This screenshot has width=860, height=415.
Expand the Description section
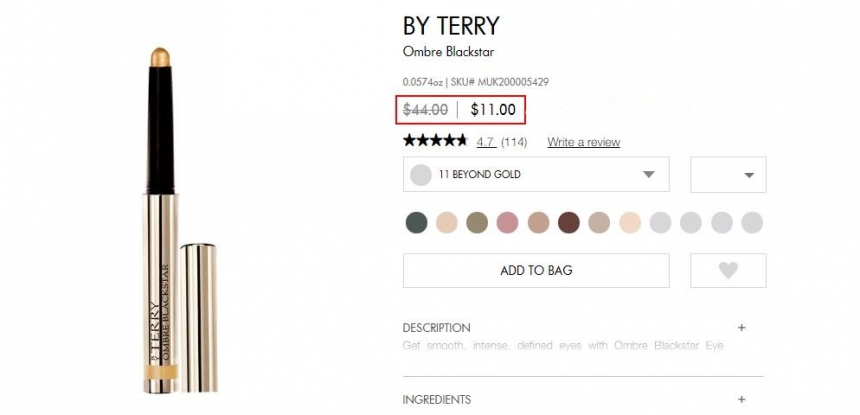(436, 327)
